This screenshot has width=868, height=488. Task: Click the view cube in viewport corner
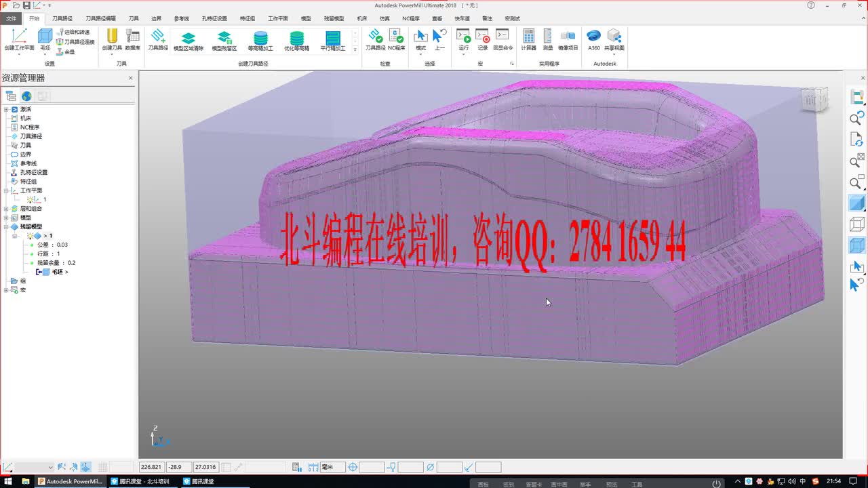tap(814, 100)
